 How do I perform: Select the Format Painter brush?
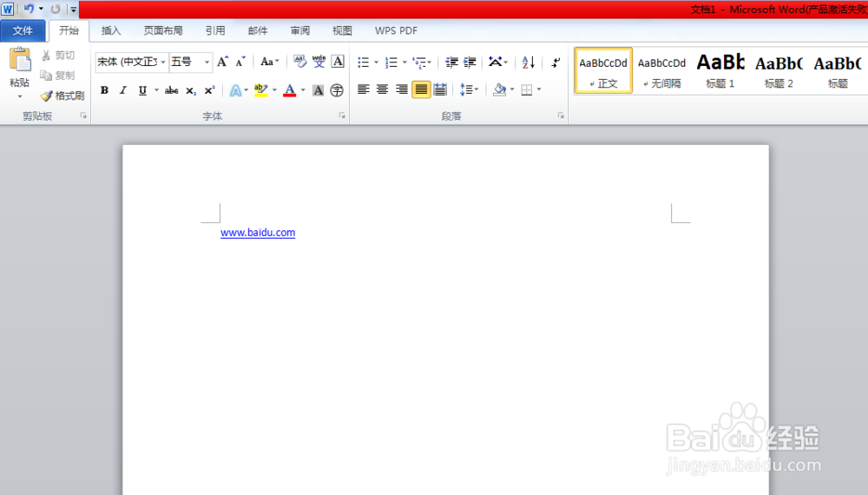[62, 96]
